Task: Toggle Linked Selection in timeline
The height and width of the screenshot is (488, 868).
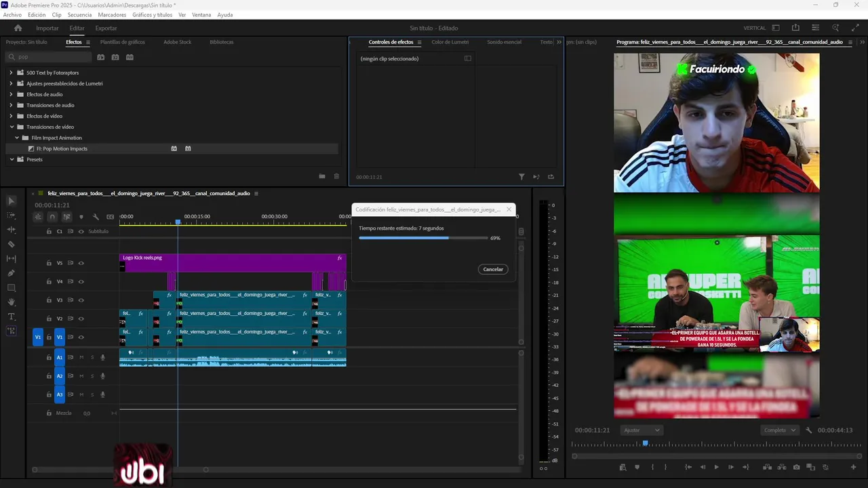Action: coord(66,217)
